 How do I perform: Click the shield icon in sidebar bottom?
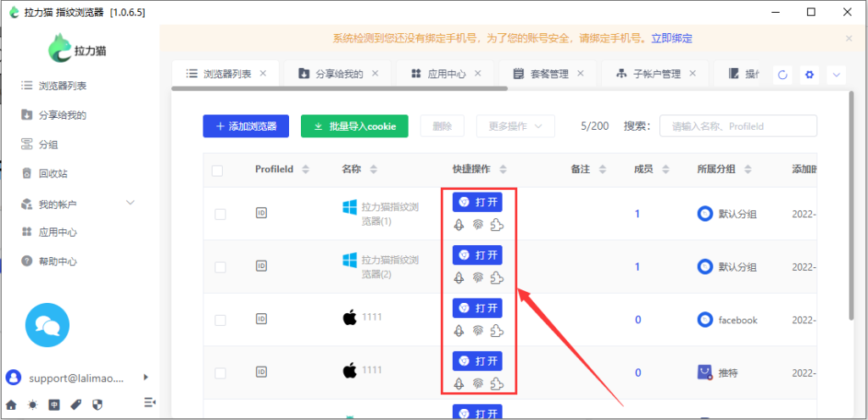(97, 405)
